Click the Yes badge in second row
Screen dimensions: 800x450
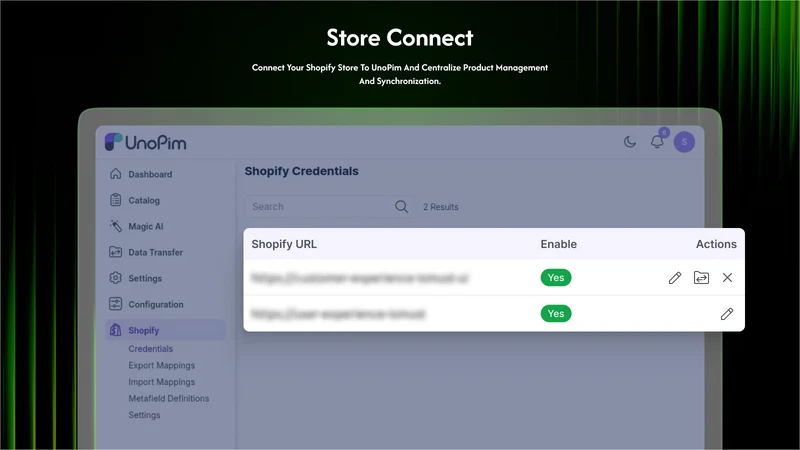click(556, 314)
